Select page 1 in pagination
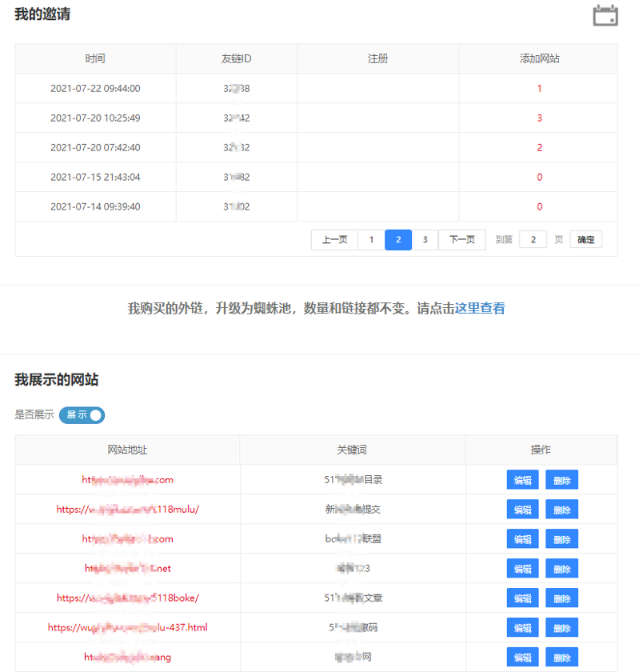 (371, 239)
